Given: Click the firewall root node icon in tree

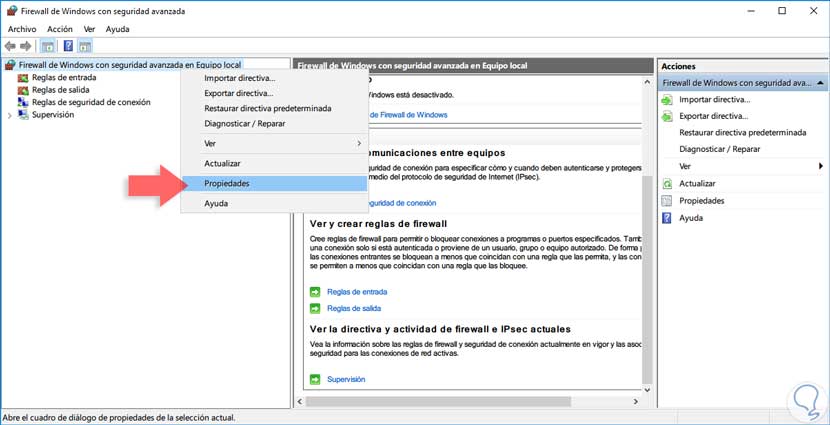Looking at the screenshot, I should 10,65.
